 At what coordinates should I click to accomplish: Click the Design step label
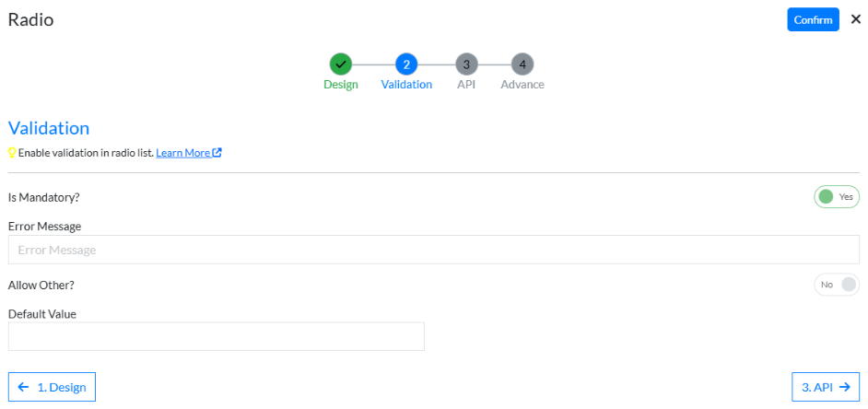341,85
